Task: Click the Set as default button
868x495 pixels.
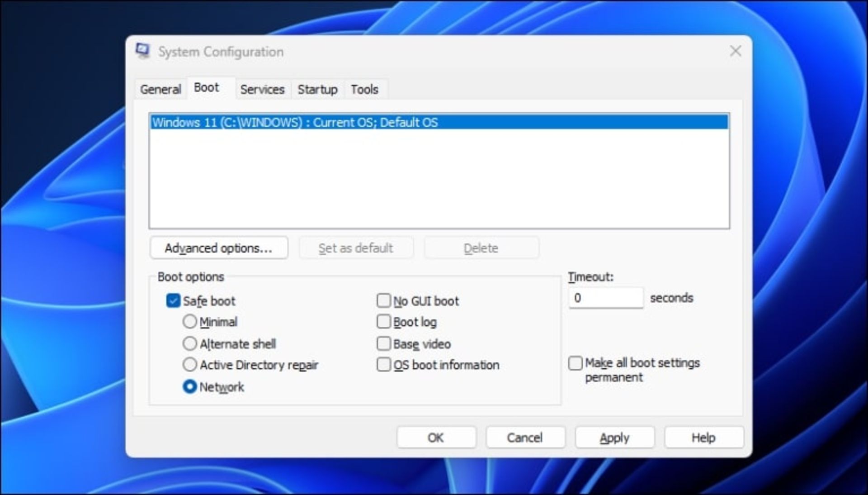Action: point(357,248)
